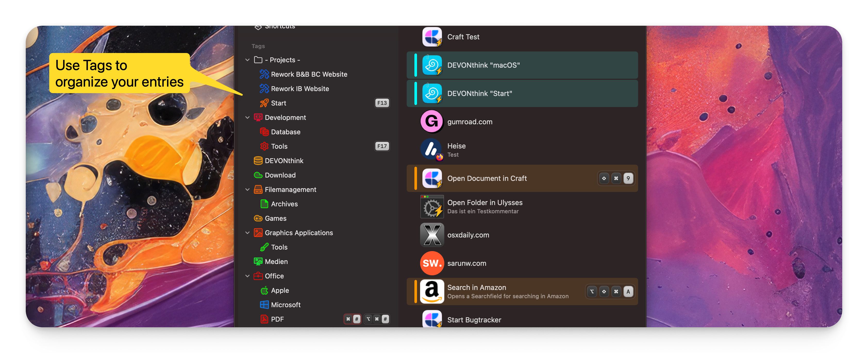The image size is (868, 353).
Task: Click the gumroad.com pink G icon
Action: coord(432,121)
